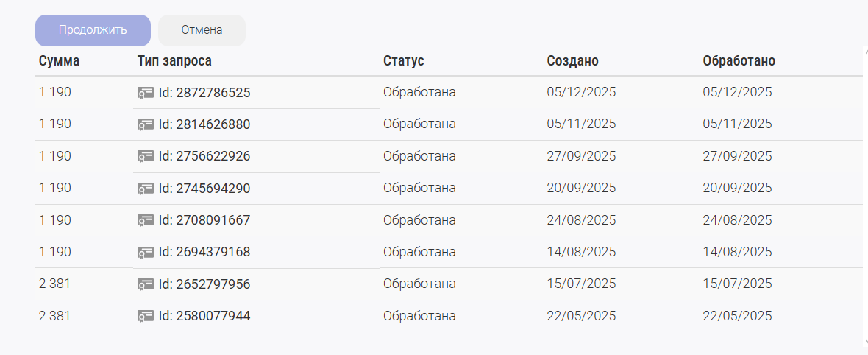Screen dimensions: 868x355
Task: Click the card icon beside Id 2652797956
Action: click(x=146, y=284)
